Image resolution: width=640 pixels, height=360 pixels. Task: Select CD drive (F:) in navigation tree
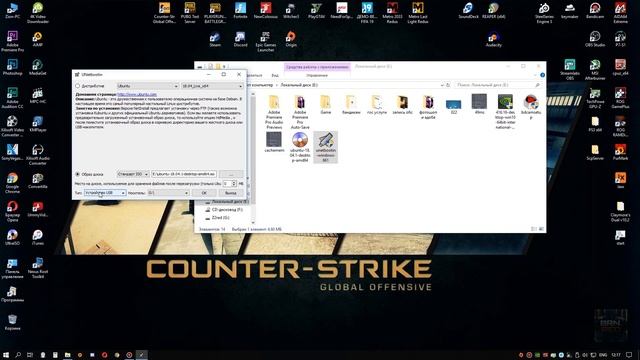click(224, 210)
